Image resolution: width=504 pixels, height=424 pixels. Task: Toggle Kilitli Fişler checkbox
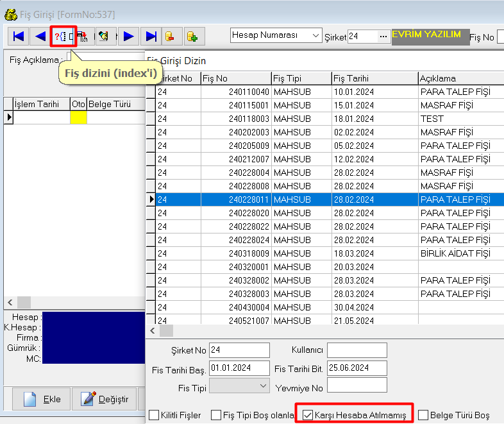coord(154,415)
